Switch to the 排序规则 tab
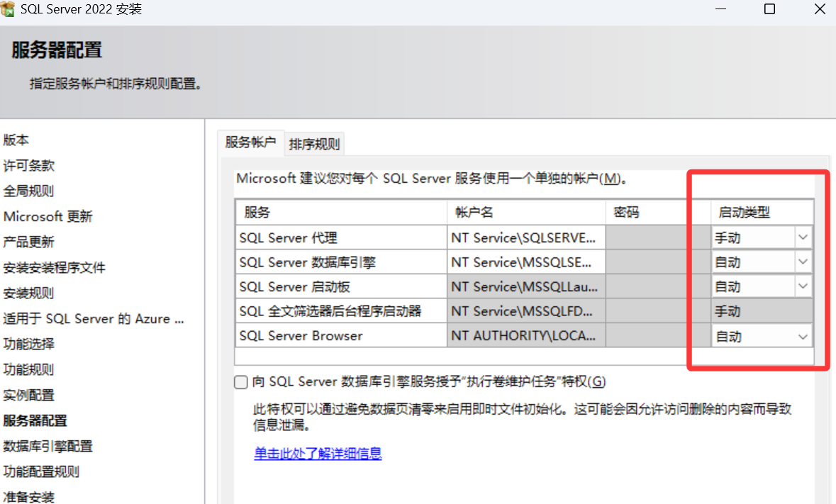This screenshot has height=504, width=836. [314, 144]
